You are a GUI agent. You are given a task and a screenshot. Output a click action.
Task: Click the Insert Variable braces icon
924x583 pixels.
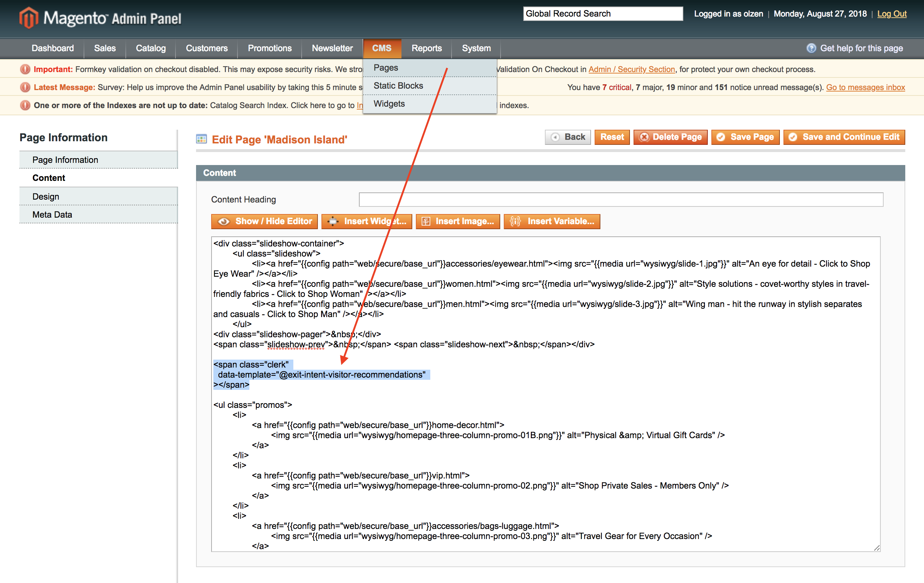(x=515, y=222)
